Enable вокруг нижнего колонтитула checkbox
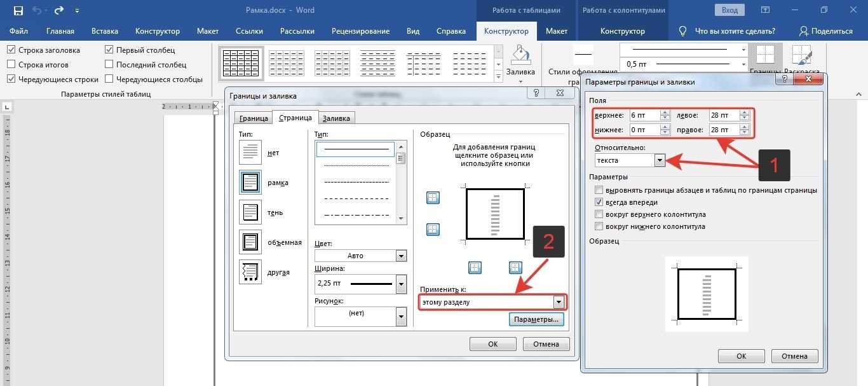This screenshot has height=386, width=868. pyautogui.click(x=599, y=226)
